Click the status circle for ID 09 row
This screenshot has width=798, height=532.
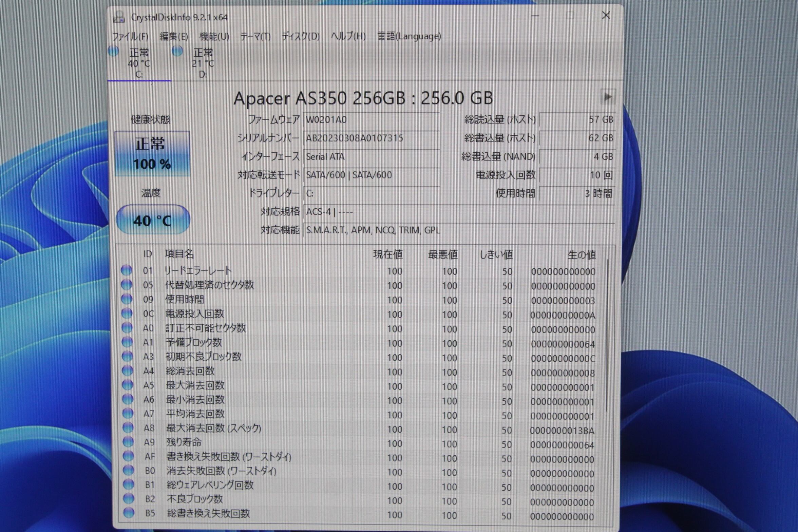coord(127,299)
